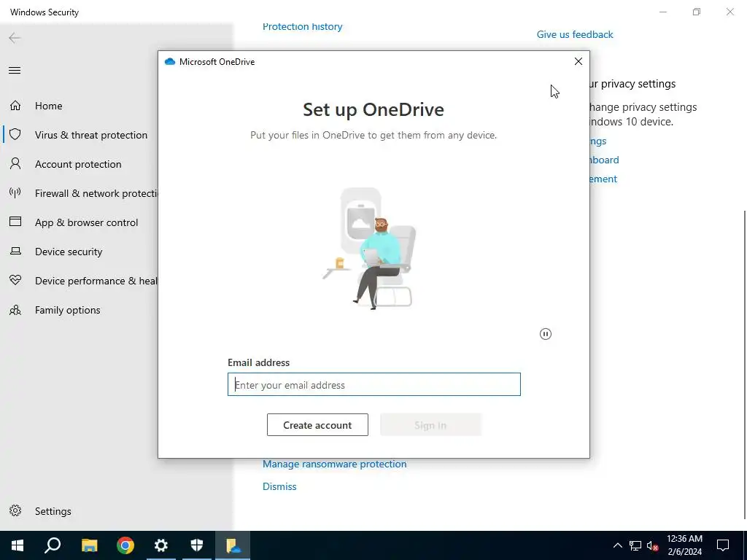Open the notification Action Center

[723, 545]
